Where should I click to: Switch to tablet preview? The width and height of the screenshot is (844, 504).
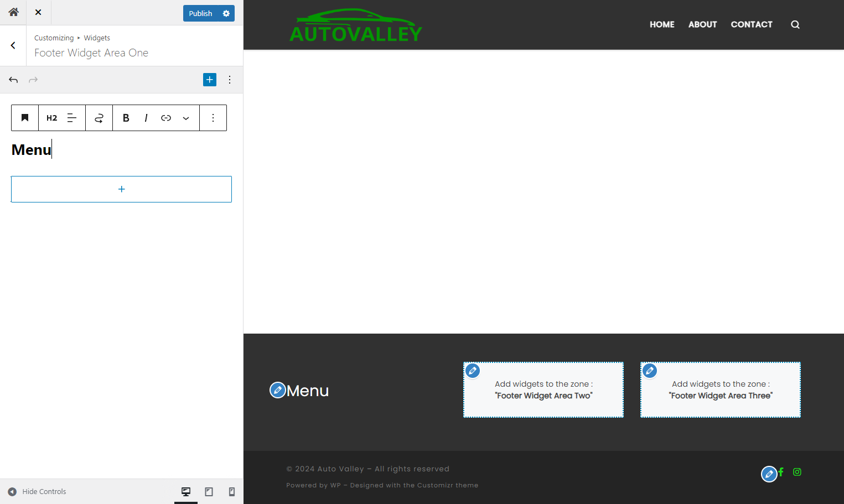pyautogui.click(x=209, y=491)
